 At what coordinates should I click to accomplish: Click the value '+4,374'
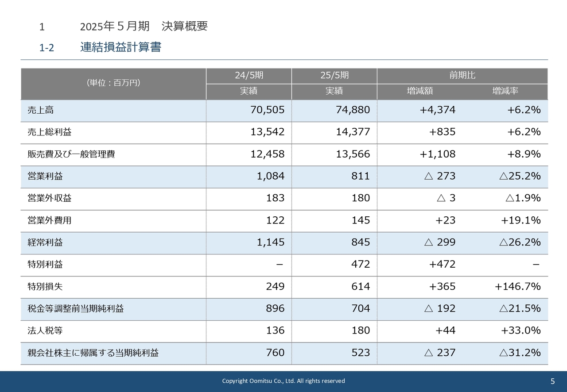click(438, 110)
